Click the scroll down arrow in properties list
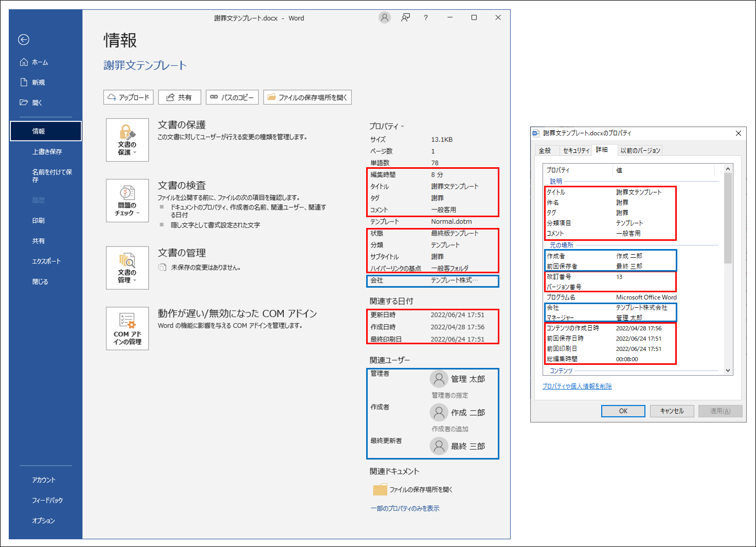Screen dimensions: 756x547 pyautogui.click(x=728, y=370)
